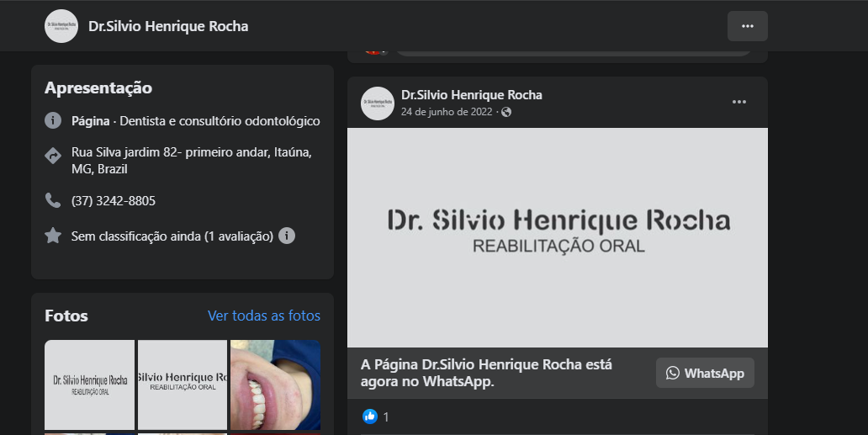Click the info icon beside the rating text

click(x=287, y=236)
